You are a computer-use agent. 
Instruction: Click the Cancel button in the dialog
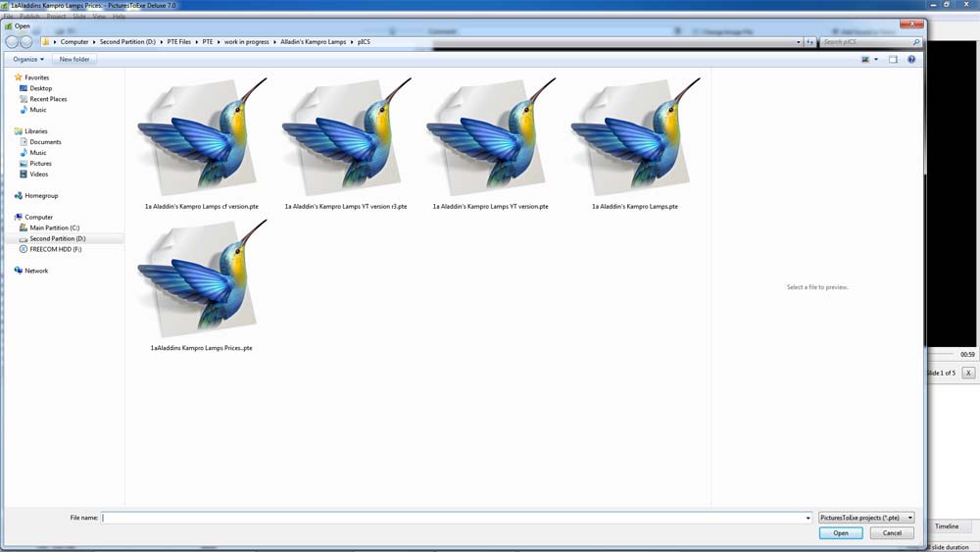point(892,533)
